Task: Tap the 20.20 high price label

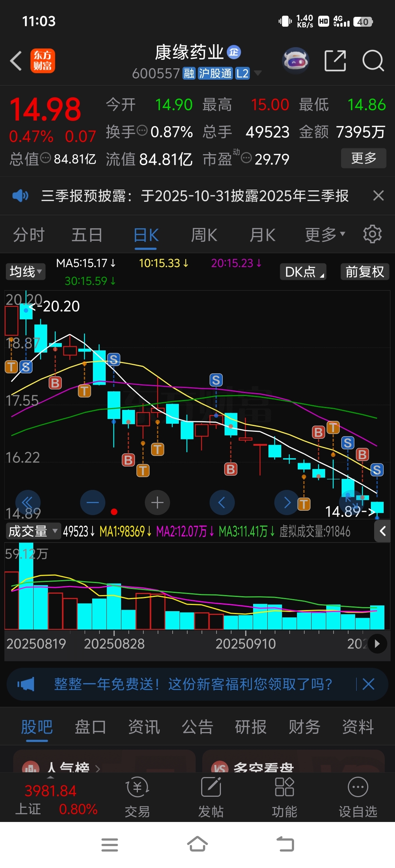Action: pos(61,306)
